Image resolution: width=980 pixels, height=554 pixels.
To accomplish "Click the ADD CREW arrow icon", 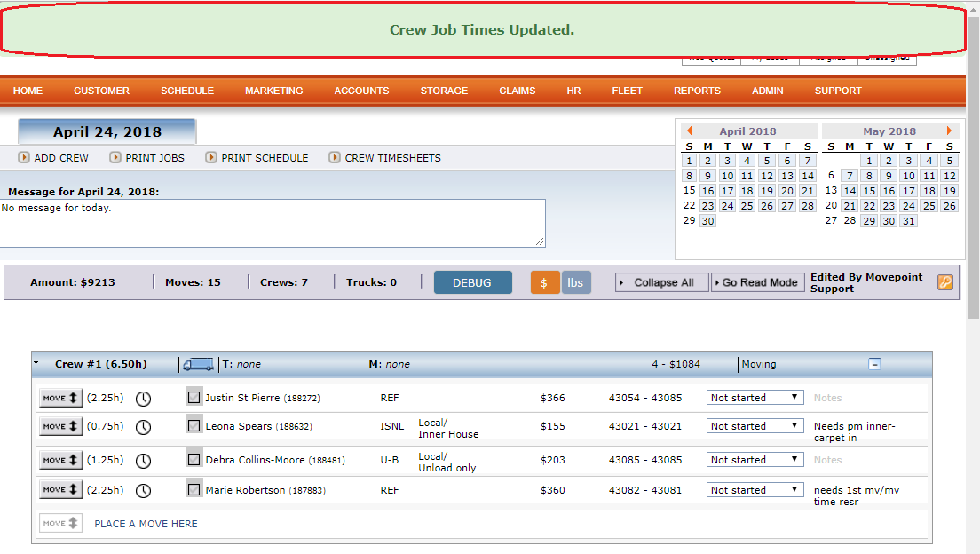I will click(24, 157).
